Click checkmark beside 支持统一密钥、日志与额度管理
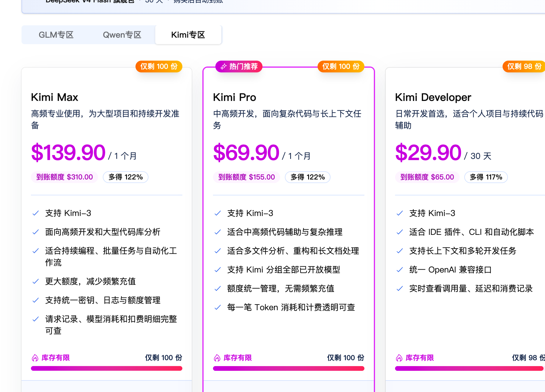The image size is (545, 392). click(36, 300)
